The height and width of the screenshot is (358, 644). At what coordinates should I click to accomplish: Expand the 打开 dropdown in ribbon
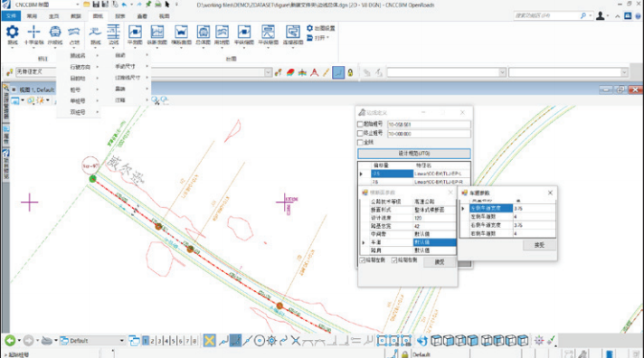pos(317,38)
